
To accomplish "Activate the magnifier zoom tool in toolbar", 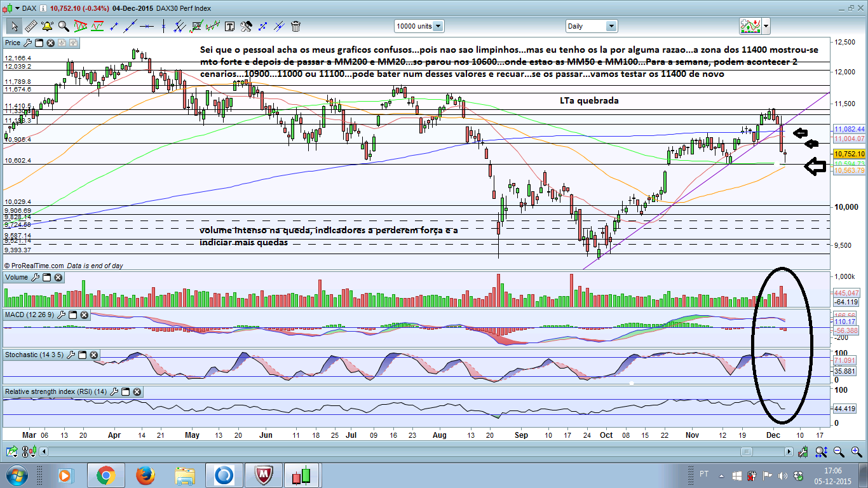I will pos(64,26).
